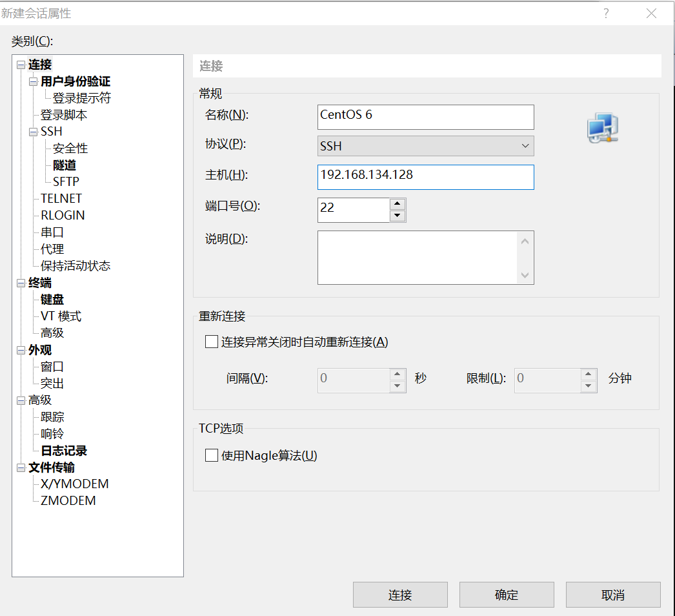The width and height of the screenshot is (675, 616).
Task: Select 响铃 tree item
Action: (x=52, y=434)
